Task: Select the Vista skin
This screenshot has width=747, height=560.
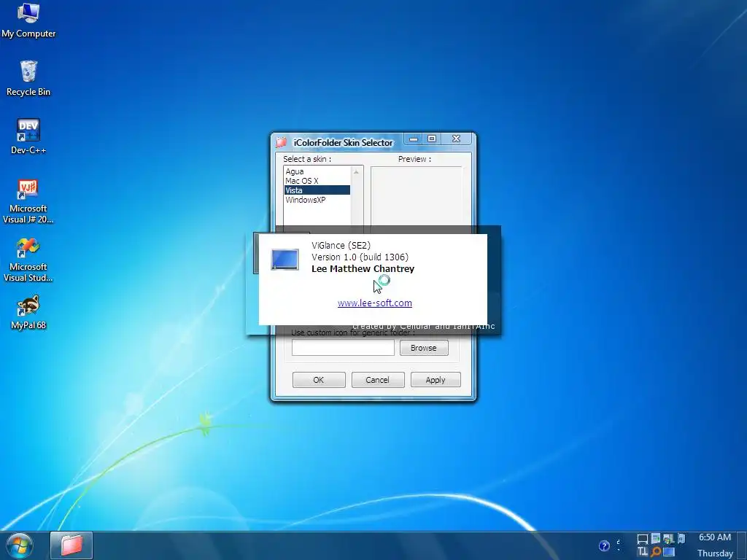Action: pos(317,190)
